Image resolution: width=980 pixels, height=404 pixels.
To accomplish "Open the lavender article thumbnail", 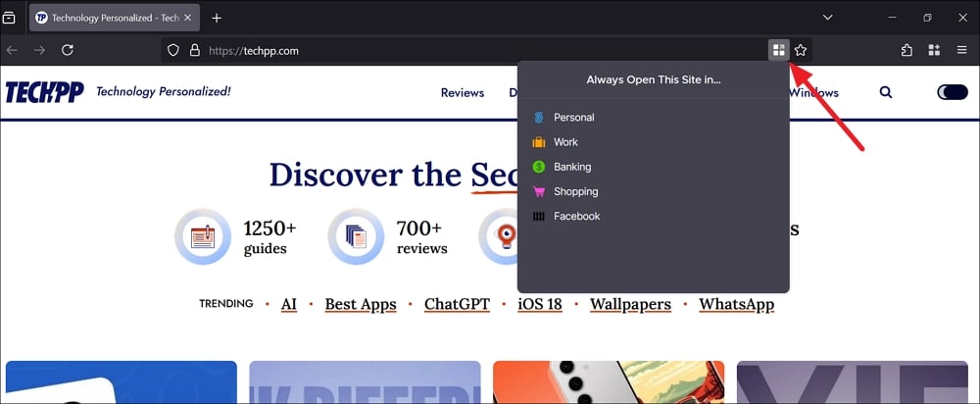I will pos(365,382).
